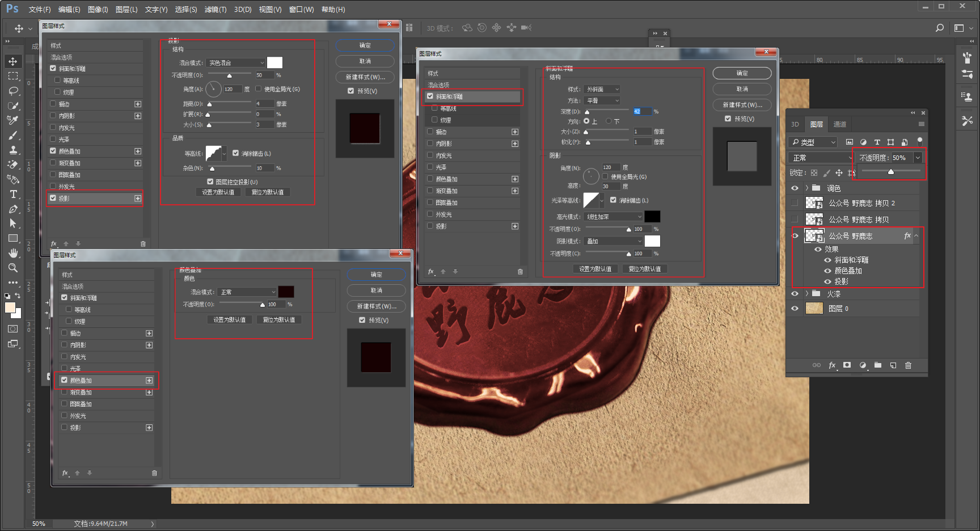Open the 实色混合 blend mode dropdown
Viewport: 980px width, 531px height.
tap(235, 63)
